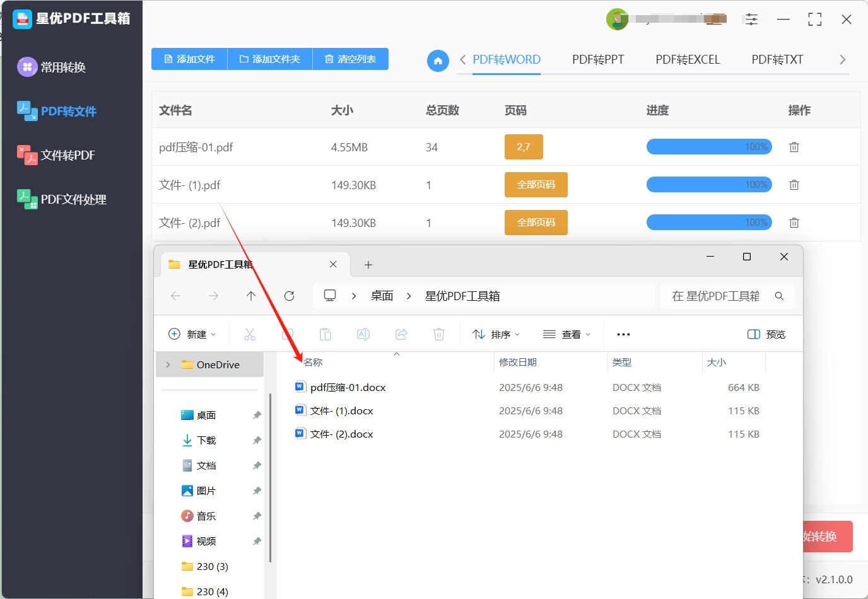
Task: Open PDF文件处理 in the sidebar
Action: tap(62, 199)
